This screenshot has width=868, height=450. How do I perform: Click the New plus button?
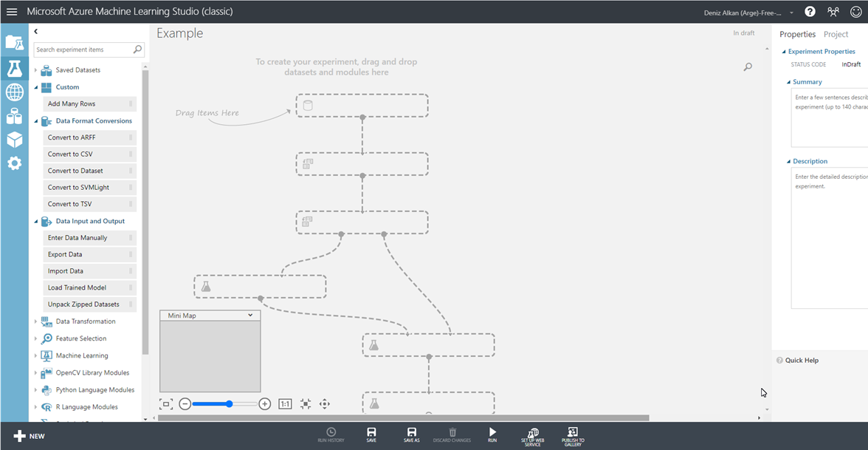pyautogui.click(x=30, y=436)
